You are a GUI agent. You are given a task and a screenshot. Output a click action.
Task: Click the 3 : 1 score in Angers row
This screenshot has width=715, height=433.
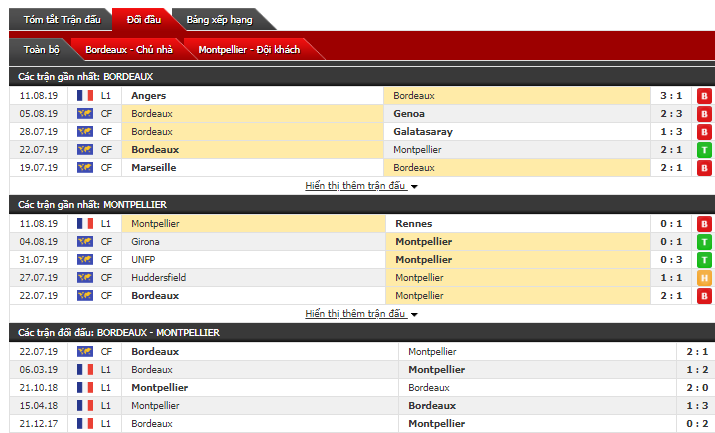(671, 96)
